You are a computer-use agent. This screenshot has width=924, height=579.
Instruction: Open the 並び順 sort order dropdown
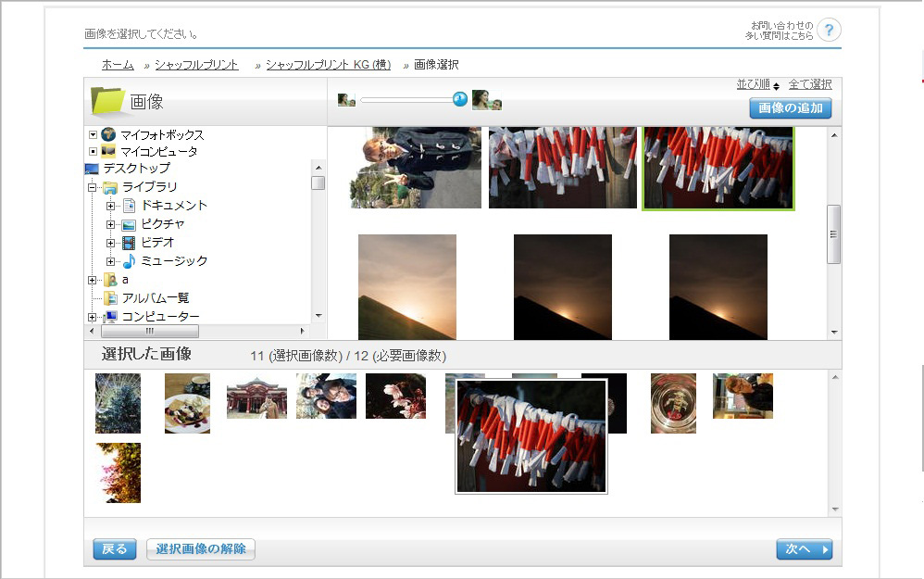[757, 84]
